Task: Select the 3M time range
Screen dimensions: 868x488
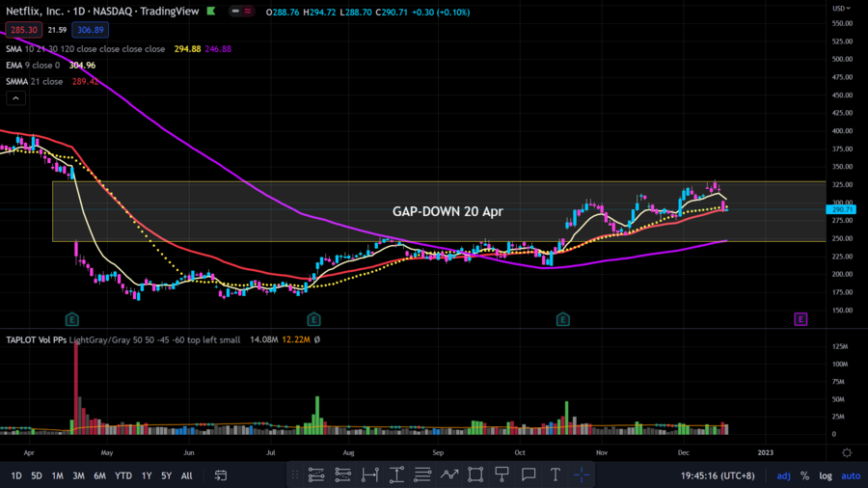Action: coord(79,475)
